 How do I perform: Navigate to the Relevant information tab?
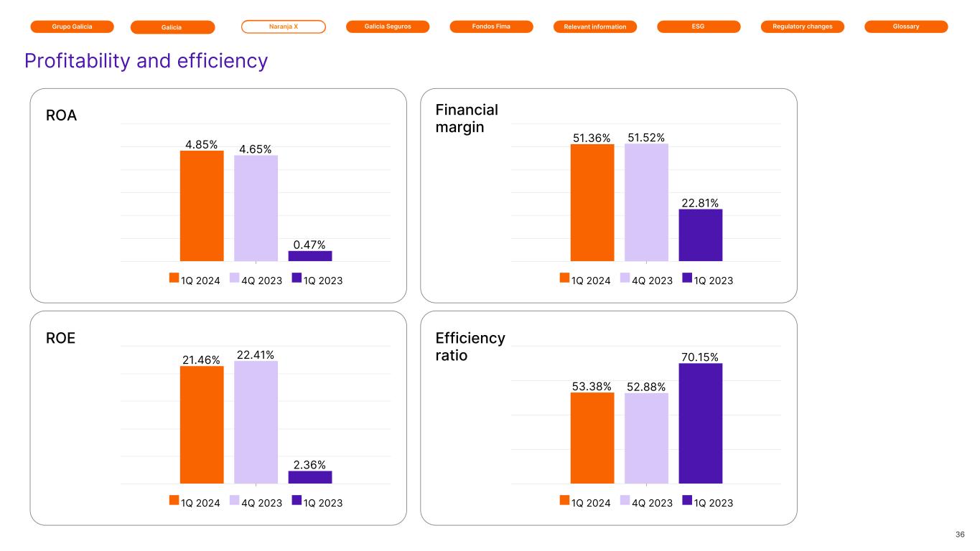click(595, 27)
